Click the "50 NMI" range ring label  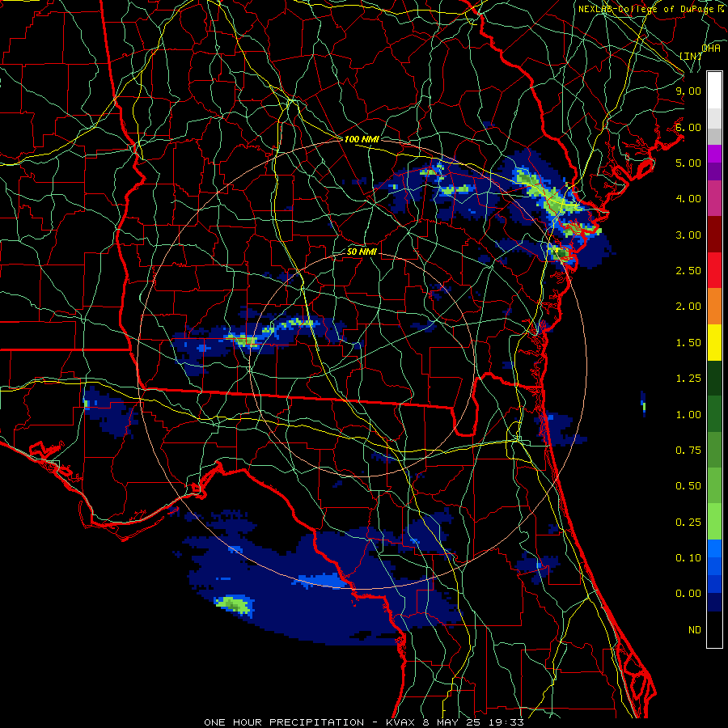click(x=362, y=252)
